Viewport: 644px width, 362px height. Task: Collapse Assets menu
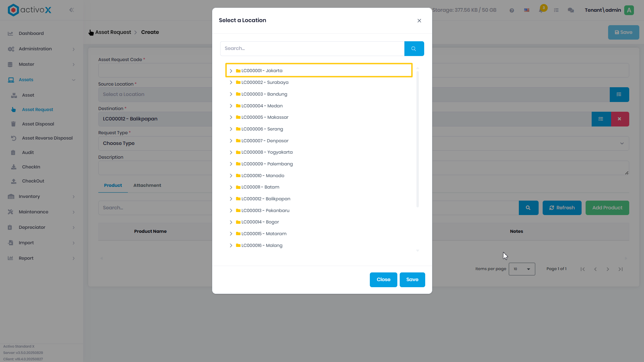point(42,80)
